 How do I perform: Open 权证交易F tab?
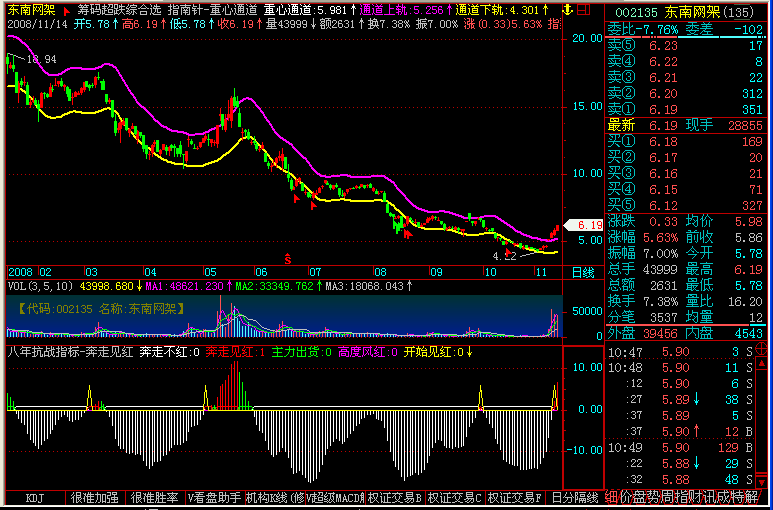[x=515, y=497]
